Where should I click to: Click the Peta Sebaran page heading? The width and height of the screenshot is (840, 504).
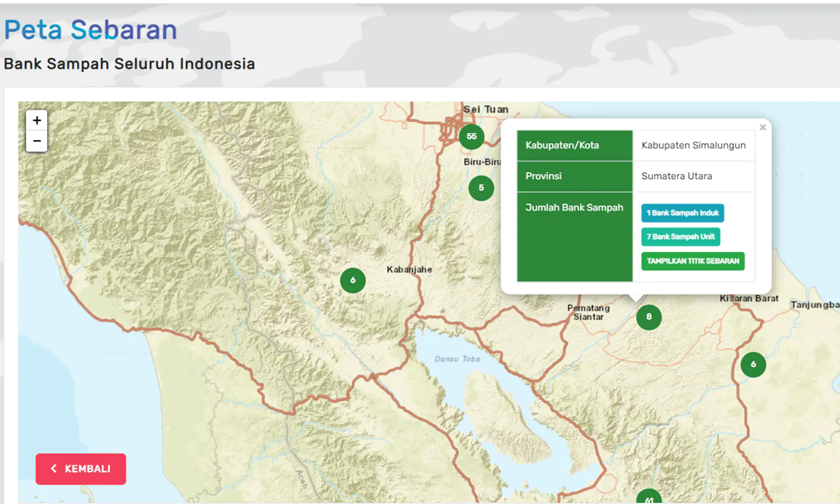91,30
